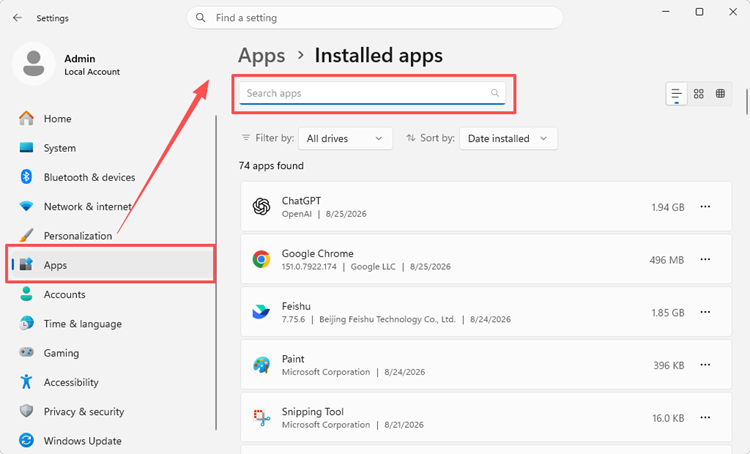Click the Snipping Tool app icon
The width and height of the screenshot is (750, 454).
261,418
